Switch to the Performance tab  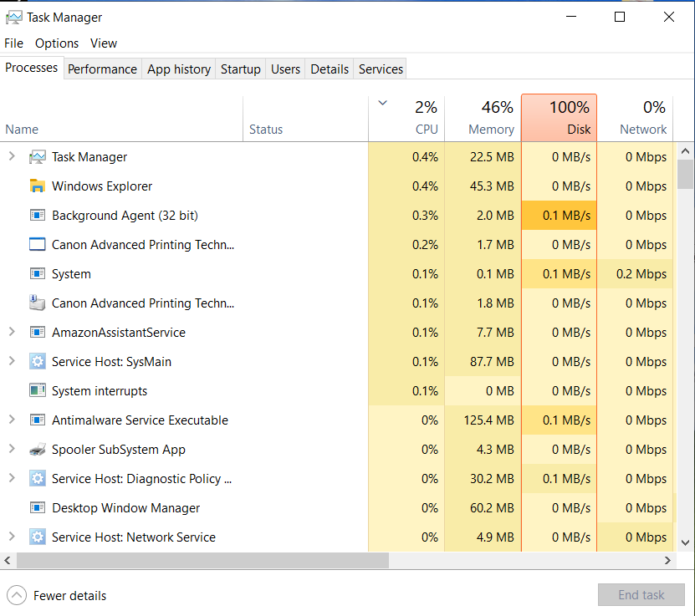point(102,69)
